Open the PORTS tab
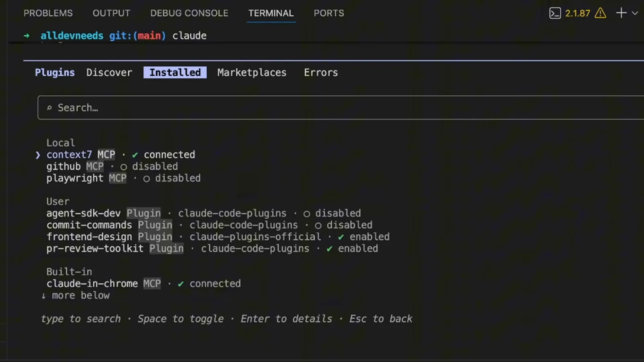 point(329,13)
